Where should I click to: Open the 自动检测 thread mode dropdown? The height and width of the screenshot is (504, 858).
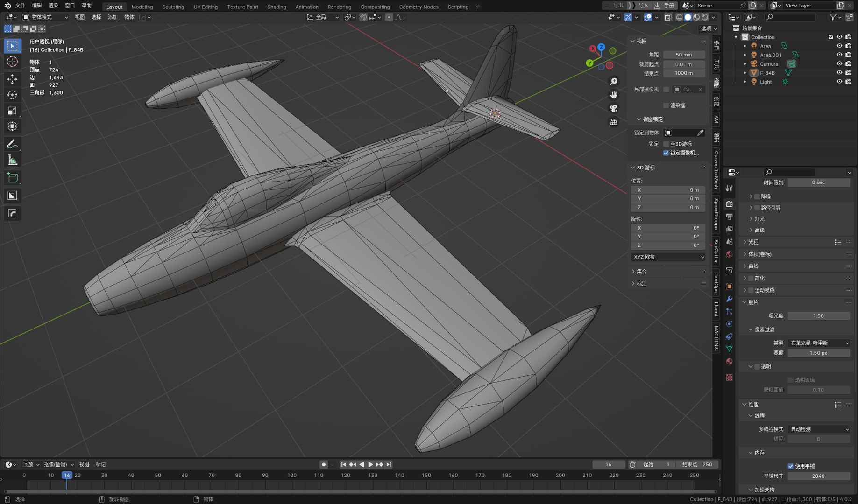[x=819, y=429]
